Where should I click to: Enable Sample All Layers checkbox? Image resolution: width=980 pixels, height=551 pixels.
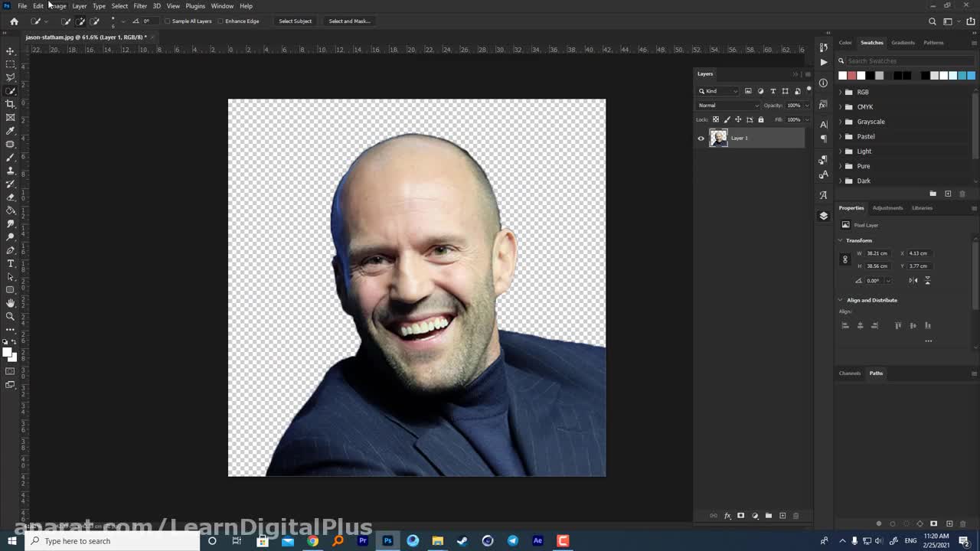coord(168,21)
